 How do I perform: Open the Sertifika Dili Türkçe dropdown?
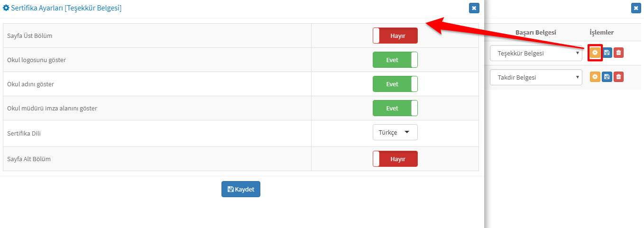tap(395, 133)
